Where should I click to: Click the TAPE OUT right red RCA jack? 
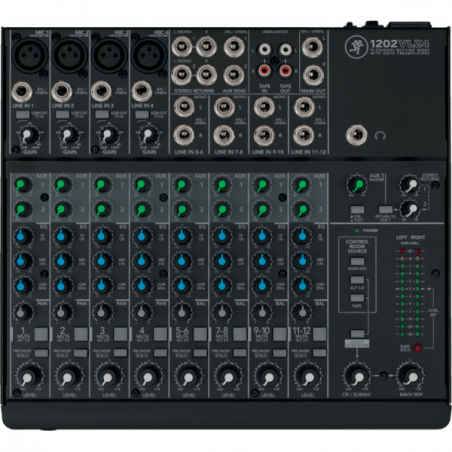coord(285,70)
